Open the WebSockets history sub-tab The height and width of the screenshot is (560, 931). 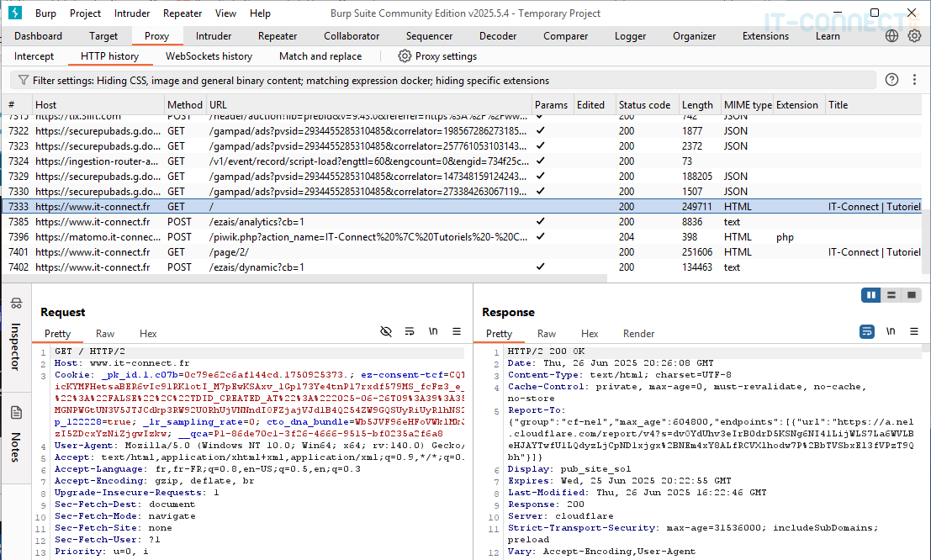tap(209, 56)
